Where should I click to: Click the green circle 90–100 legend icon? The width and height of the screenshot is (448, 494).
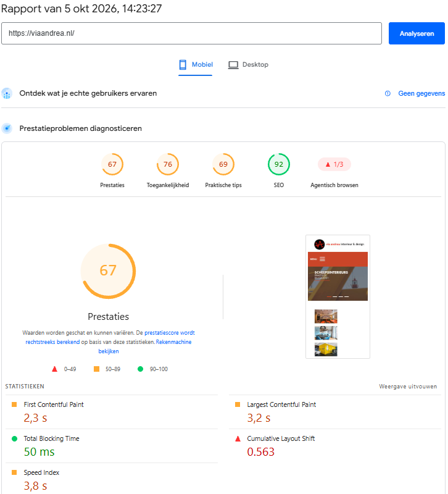[141, 369]
